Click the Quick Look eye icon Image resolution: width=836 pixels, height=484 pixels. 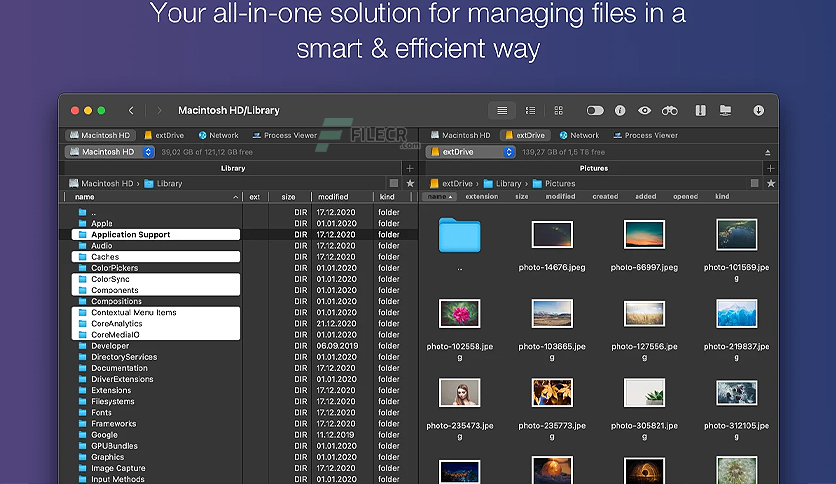tap(645, 110)
